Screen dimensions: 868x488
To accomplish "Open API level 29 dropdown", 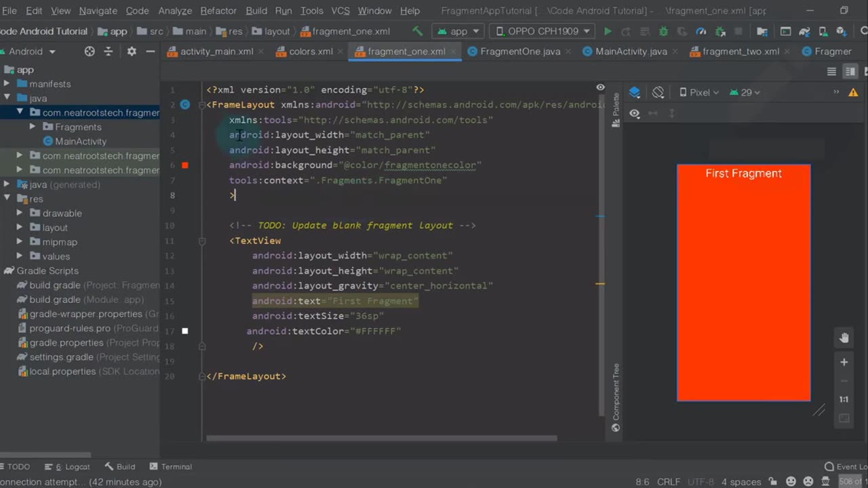I will click(x=745, y=92).
